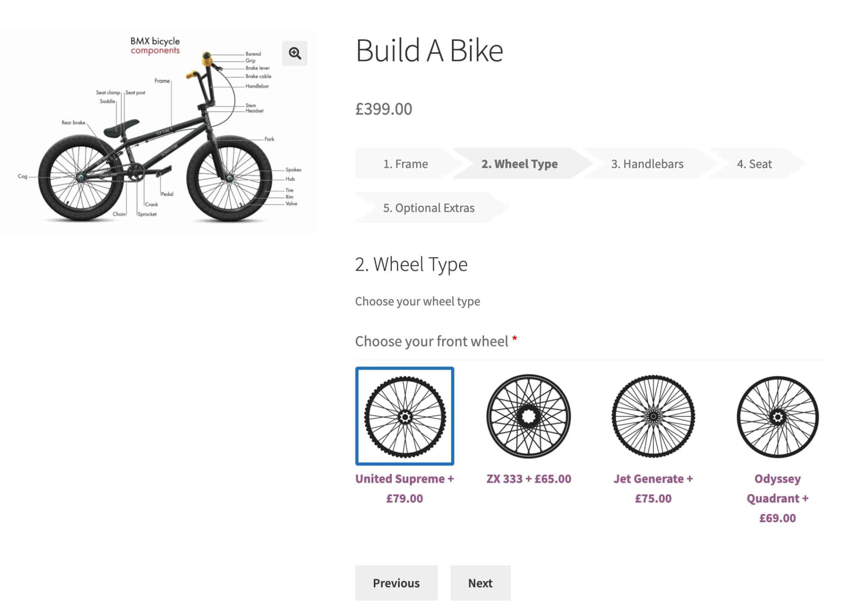Screen dimensions: 843x616
Task: Open the product image zoom magnifier
Action: coord(295,53)
